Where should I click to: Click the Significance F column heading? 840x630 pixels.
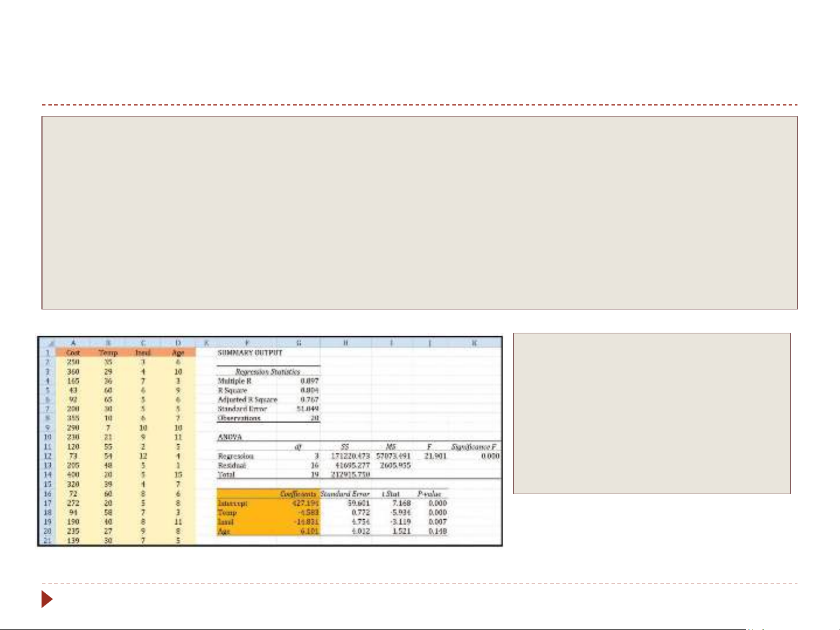coord(474,447)
